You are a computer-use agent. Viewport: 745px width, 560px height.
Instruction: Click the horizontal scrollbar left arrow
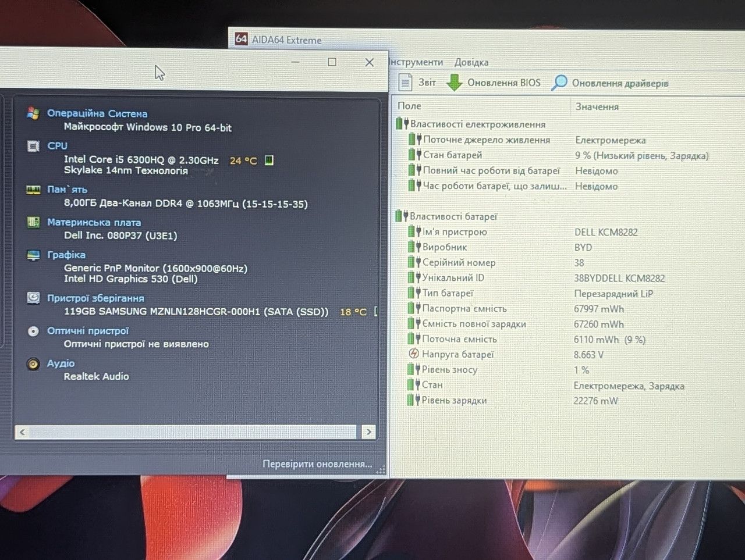(22, 432)
